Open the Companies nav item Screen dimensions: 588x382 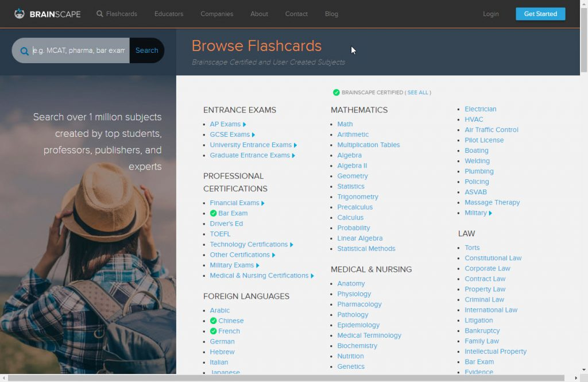216,14
